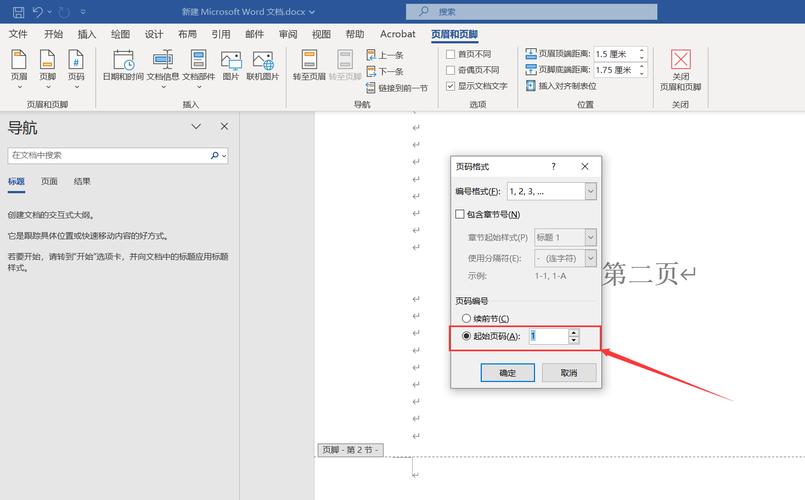This screenshot has height=500, width=805.
Task: Open the 导航 pane options chevron
Action: pos(196,126)
